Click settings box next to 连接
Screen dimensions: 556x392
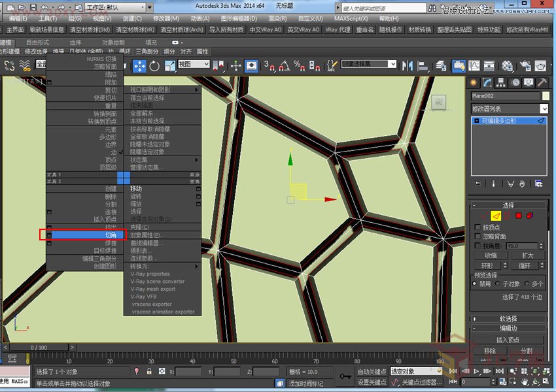pos(49,212)
